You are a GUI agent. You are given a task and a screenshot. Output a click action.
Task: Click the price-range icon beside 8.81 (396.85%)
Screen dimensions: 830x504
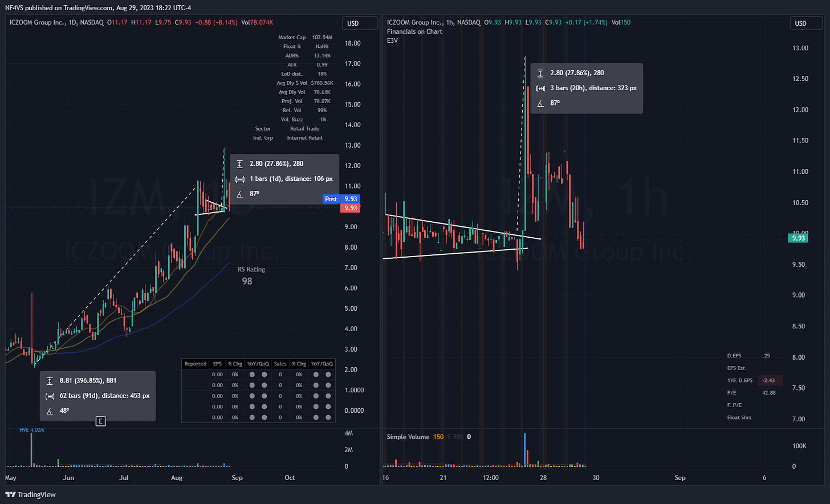click(x=50, y=380)
